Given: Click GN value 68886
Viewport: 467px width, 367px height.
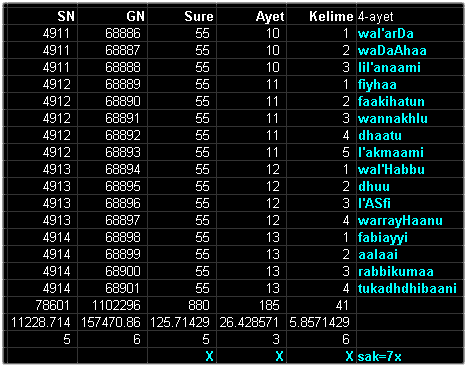Looking at the screenshot, I should click(x=123, y=33).
